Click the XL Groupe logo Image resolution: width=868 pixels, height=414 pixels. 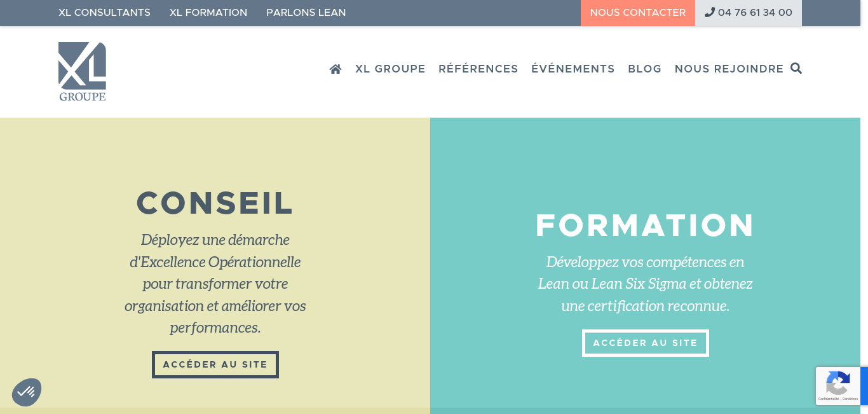pyautogui.click(x=82, y=71)
